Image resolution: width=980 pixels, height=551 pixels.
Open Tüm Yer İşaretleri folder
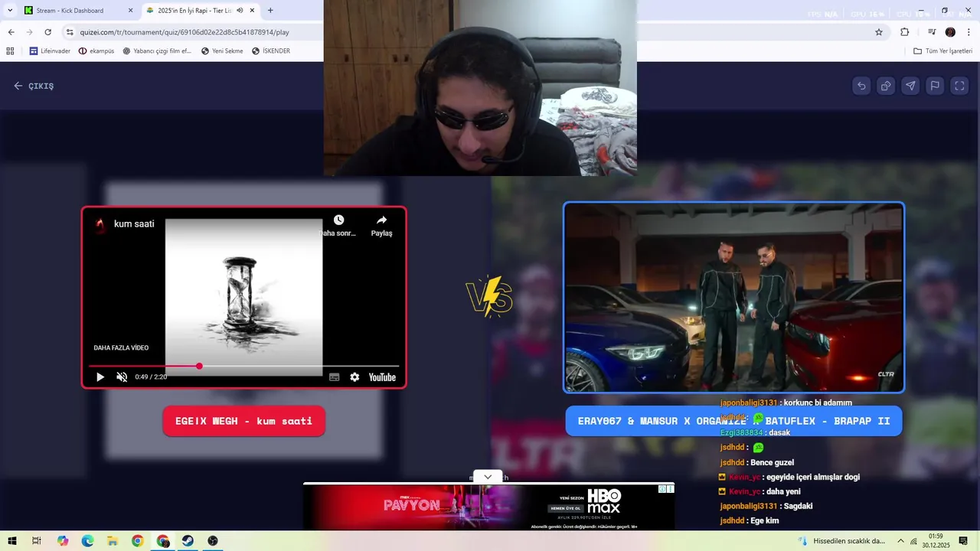coord(943,51)
